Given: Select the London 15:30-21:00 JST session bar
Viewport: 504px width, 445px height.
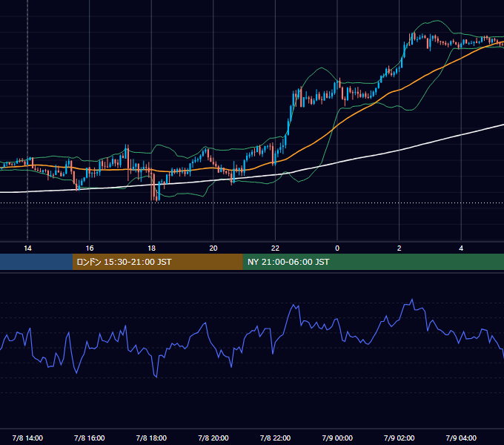Looking at the screenshot, I should coord(157,262).
